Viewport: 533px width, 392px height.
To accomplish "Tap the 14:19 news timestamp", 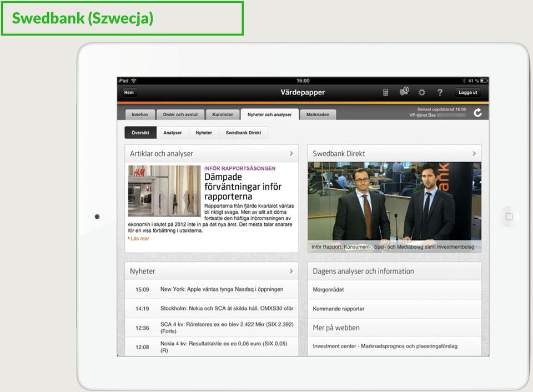I will (x=142, y=309).
